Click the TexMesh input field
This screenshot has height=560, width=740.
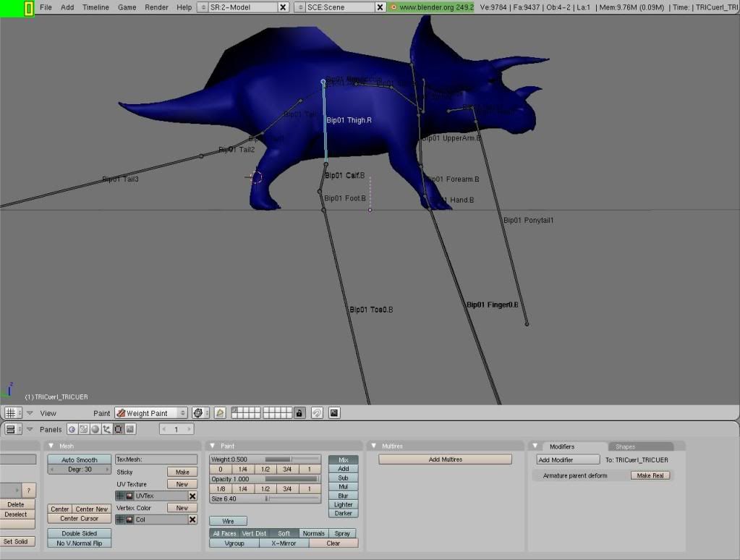coord(156,459)
